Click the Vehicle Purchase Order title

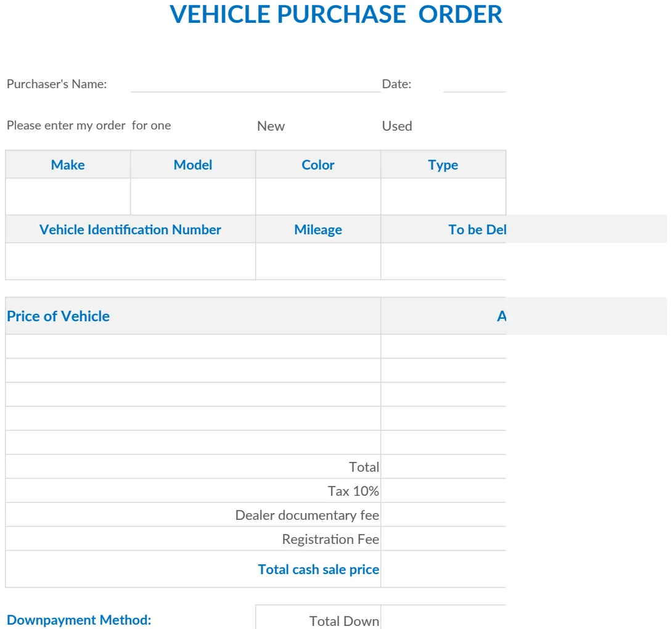click(336, 14)
